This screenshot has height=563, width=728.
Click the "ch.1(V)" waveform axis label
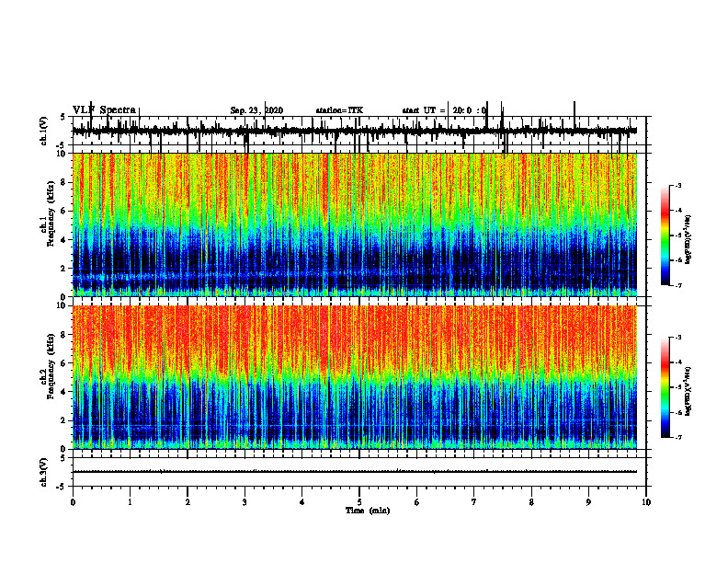(x=44, y=131)
